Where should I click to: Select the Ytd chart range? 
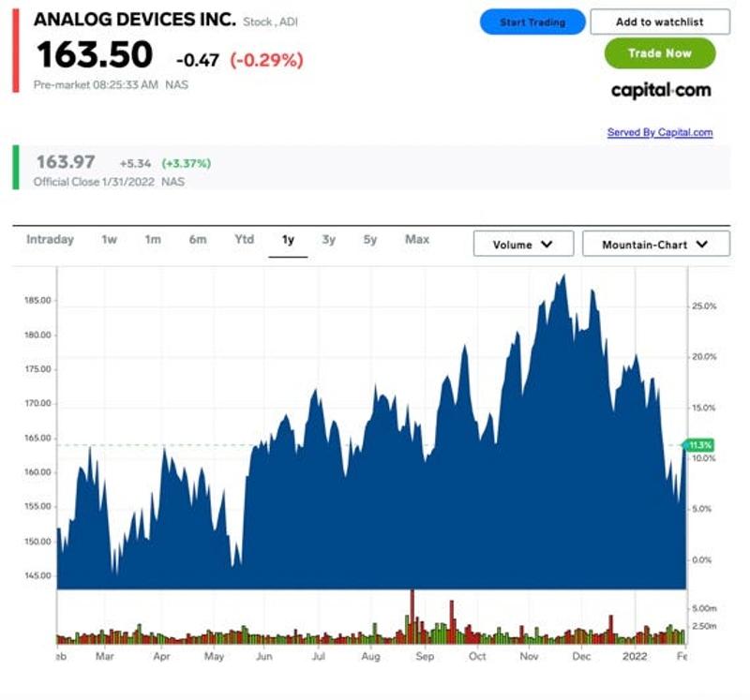[245, 240]
